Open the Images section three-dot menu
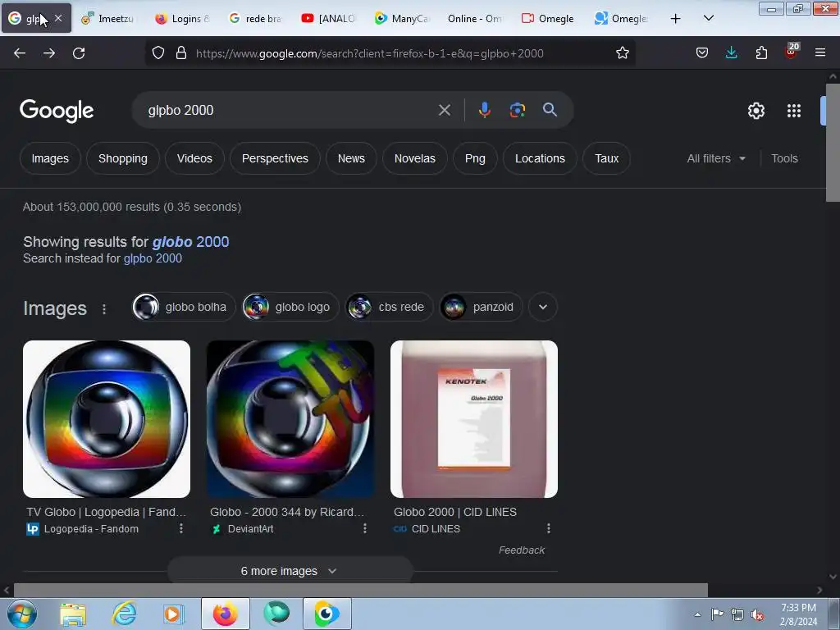The image size is (840, 630). (104, 309)
